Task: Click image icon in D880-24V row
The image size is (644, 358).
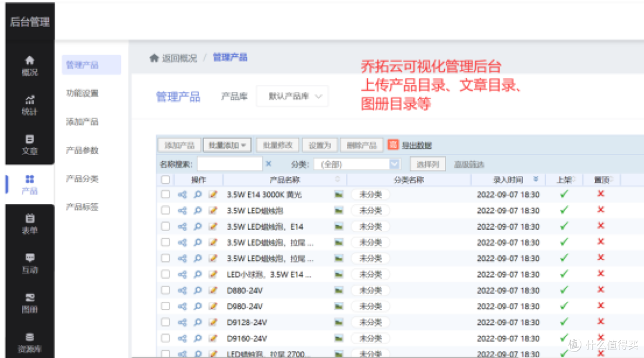Action: pyautogui.click(x=339, y=290)
